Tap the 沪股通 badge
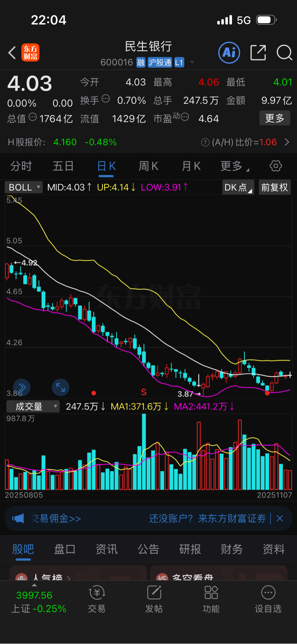297x644 pixels. tap(160, 62)
